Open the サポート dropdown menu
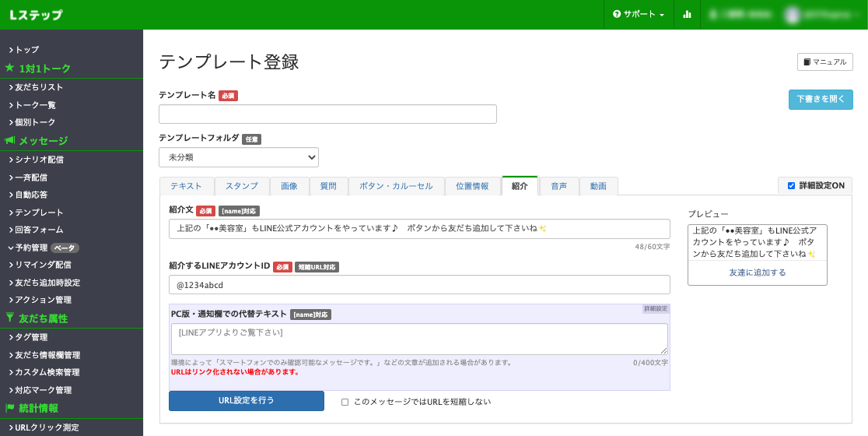 click(639, 15)
